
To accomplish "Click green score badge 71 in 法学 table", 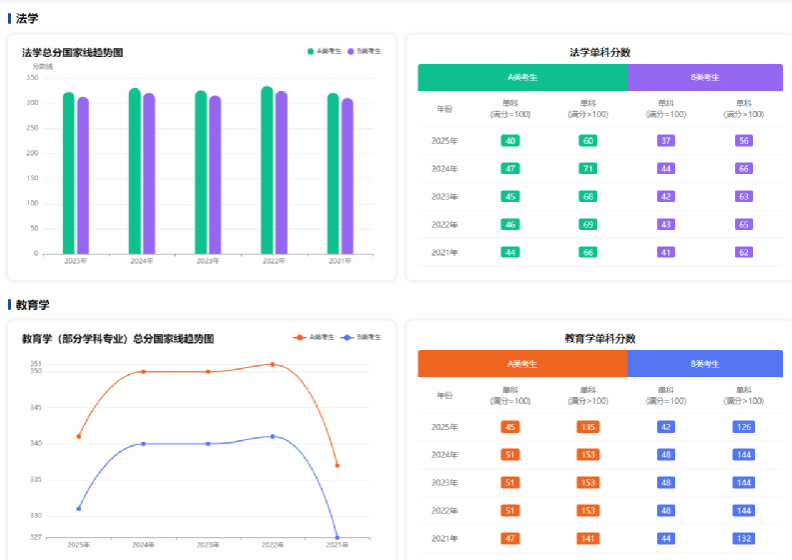I will click(x=588, y=169).
